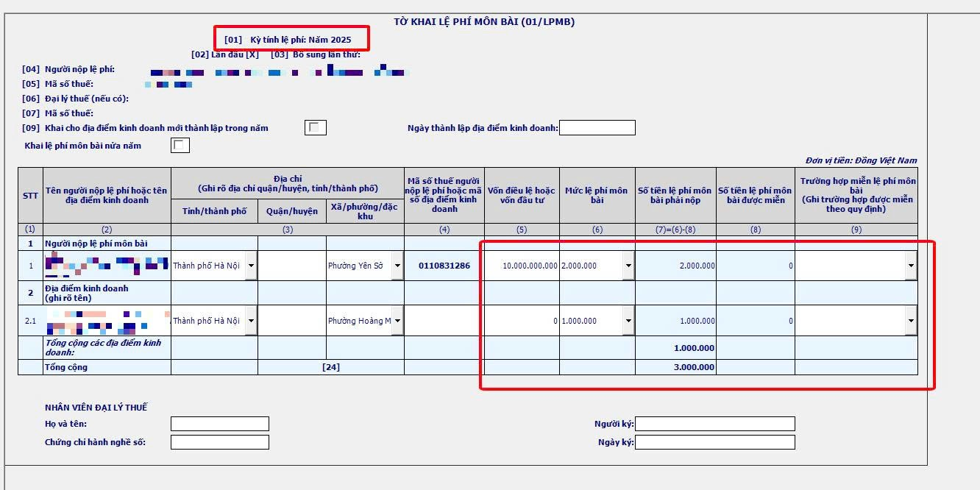Select the Ngày ký input field

(714, 442)
